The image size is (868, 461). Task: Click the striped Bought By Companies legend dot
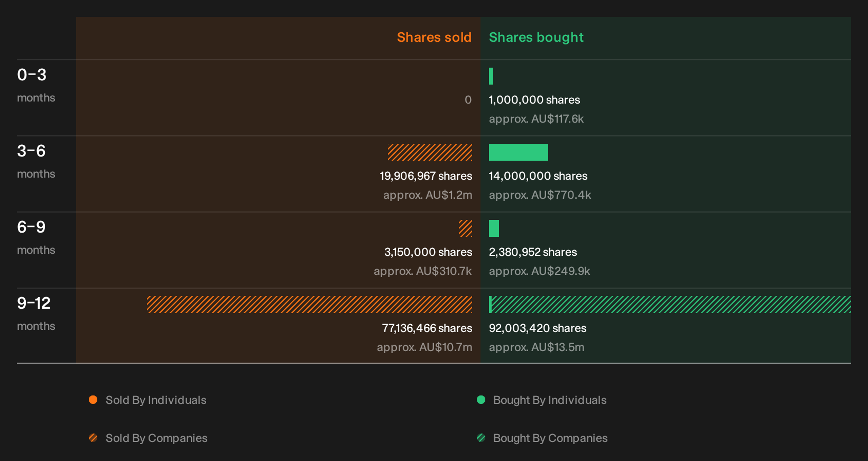[x=481, y=438]
